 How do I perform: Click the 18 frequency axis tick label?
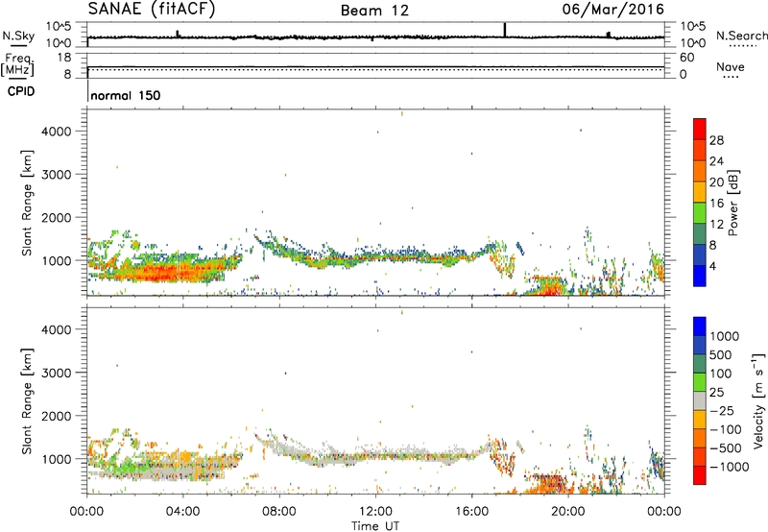click(64, 58)
